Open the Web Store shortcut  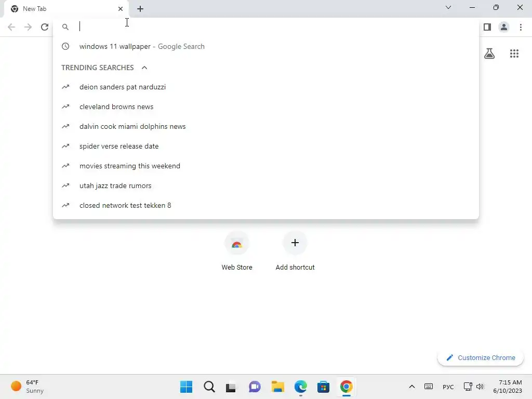237,251
